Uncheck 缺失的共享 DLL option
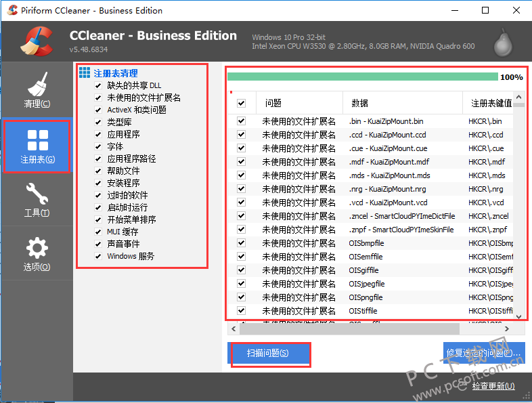The image size is (532, 403). click(98, 85)
